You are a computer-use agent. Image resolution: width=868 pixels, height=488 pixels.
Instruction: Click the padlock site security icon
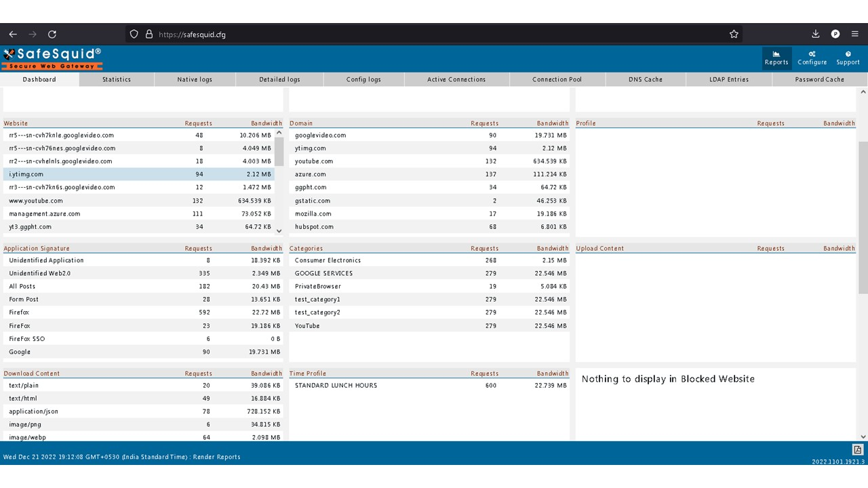coord(149,34)
